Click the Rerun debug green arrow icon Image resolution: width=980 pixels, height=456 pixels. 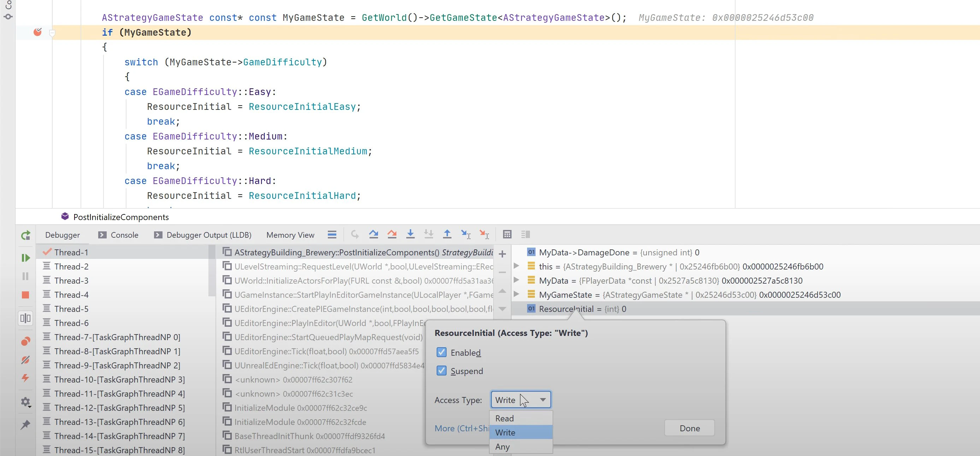(x=25, y=235)
